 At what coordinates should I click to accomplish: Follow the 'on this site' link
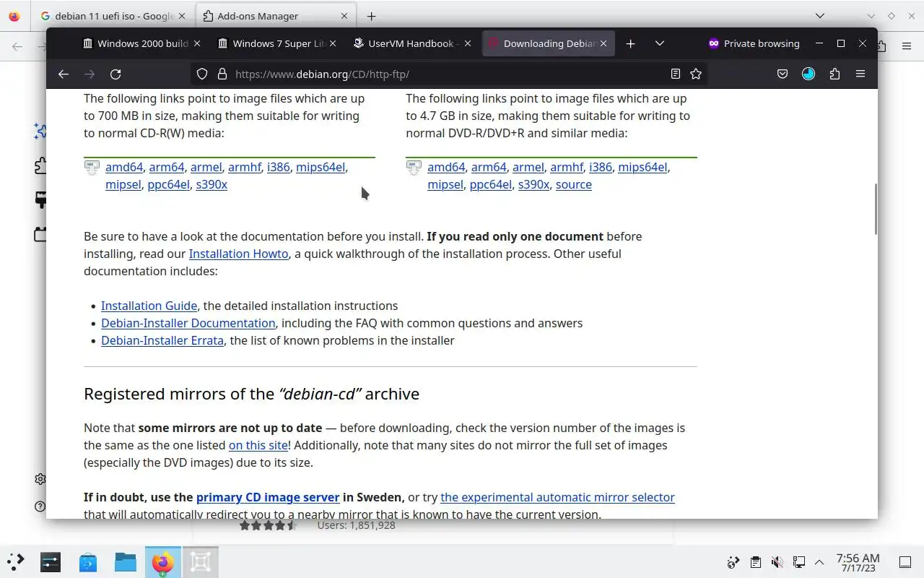point(258,445)
